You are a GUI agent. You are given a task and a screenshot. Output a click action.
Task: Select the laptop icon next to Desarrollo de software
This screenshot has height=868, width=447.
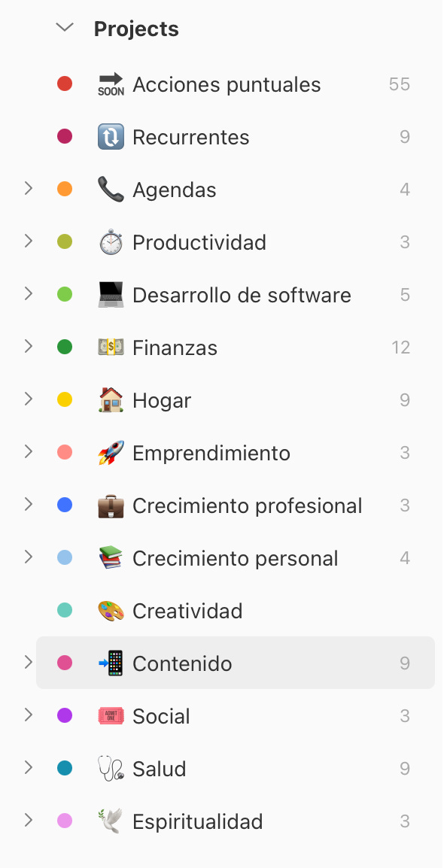pyautogui.click(x=111, y=295)
